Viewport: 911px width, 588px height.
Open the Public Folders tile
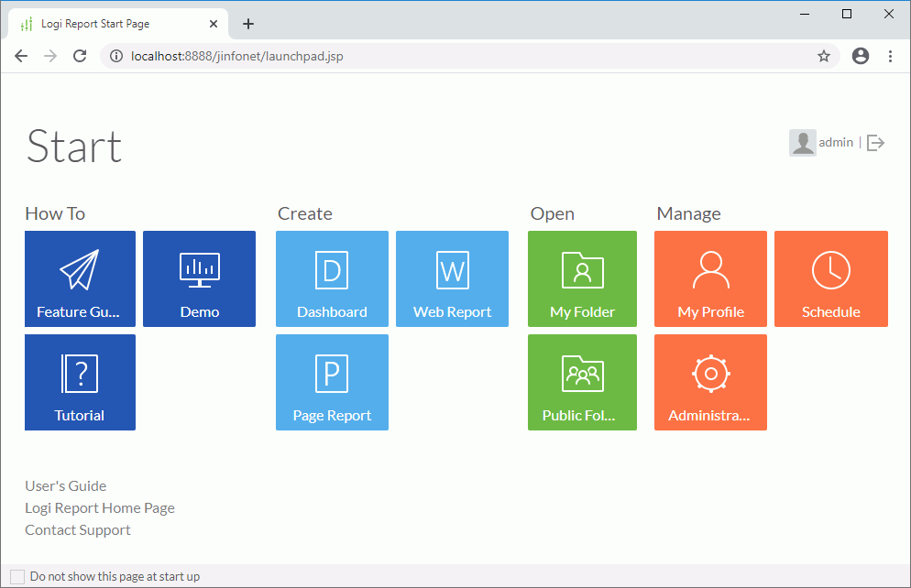(582, 382)
